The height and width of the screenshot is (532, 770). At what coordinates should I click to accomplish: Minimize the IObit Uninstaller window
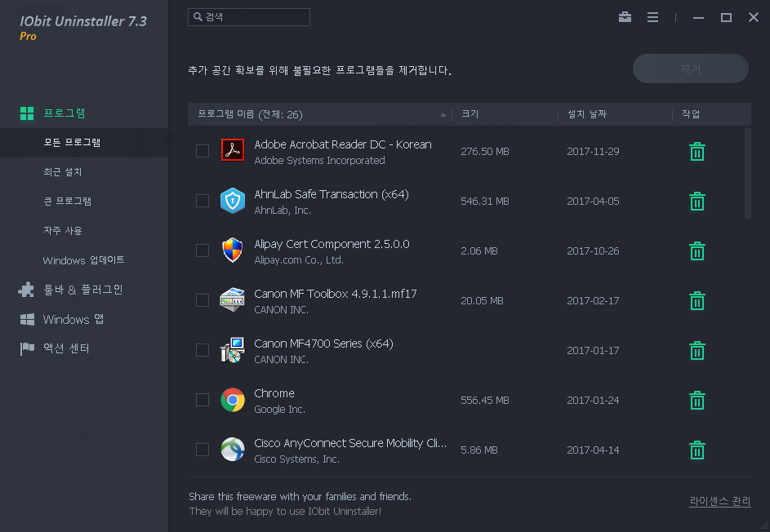(698, 18)
